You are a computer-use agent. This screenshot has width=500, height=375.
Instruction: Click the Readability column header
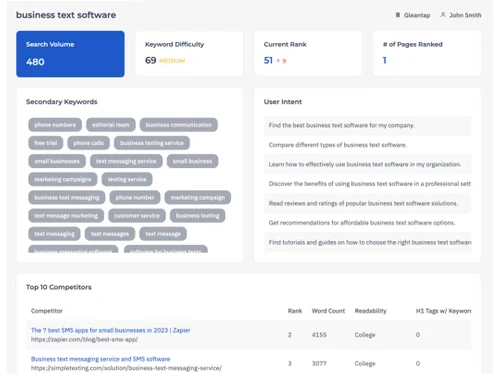click(x=371, y=311)
